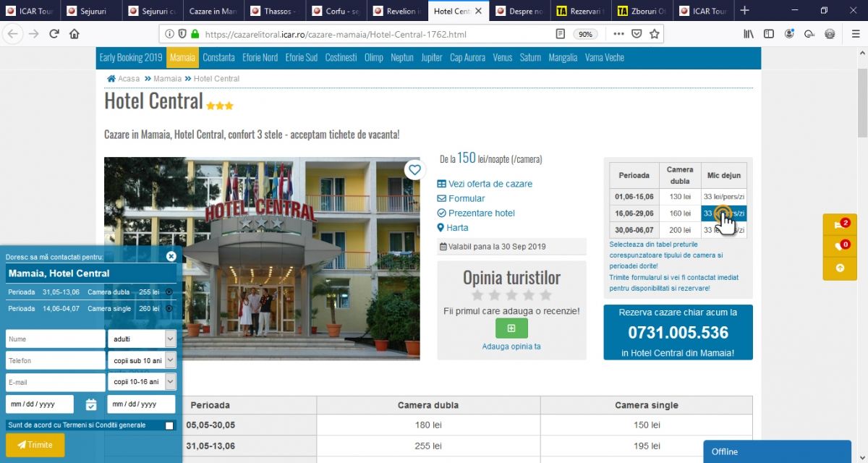Click the green add review button

(x=511, y=328)
